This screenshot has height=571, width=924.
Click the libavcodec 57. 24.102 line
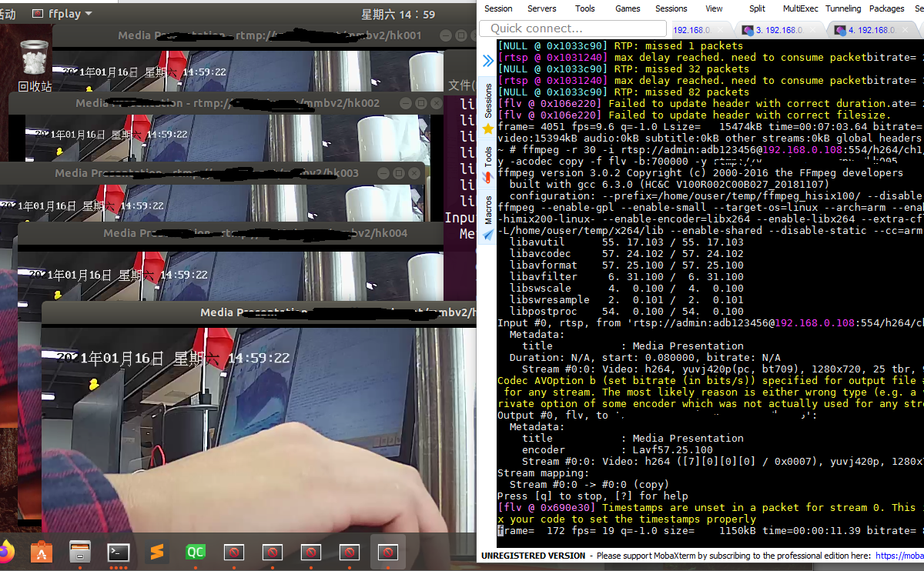click(627, 253)
